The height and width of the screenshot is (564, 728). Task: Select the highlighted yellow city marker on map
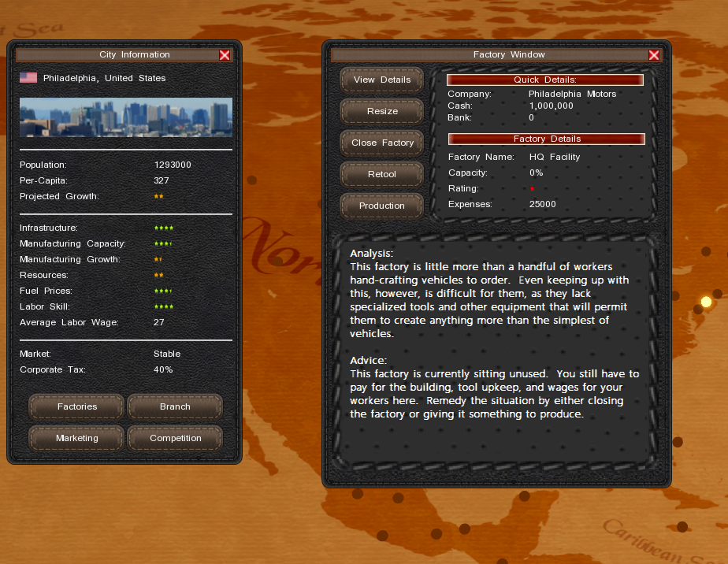[706, 302]
